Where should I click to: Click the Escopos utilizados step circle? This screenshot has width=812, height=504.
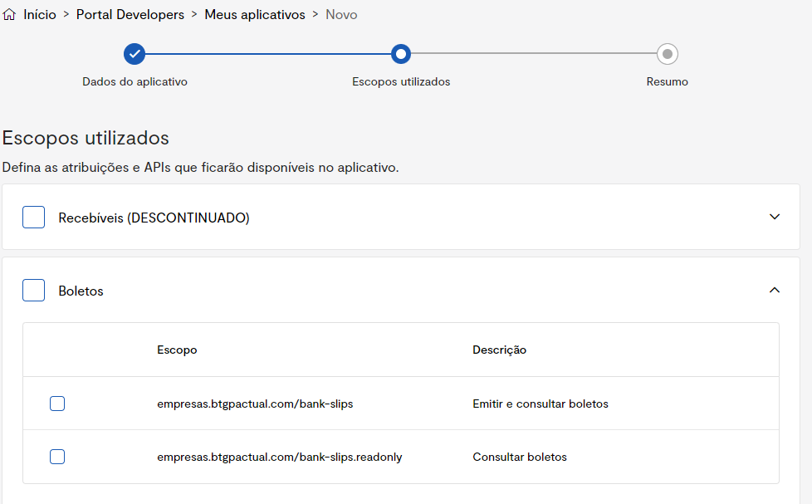(x=401, y=54)
